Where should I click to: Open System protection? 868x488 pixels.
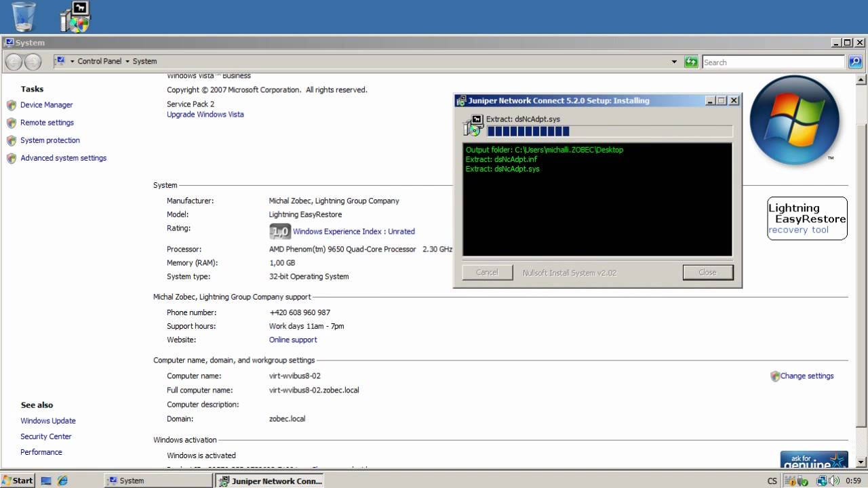pos(50,140)
